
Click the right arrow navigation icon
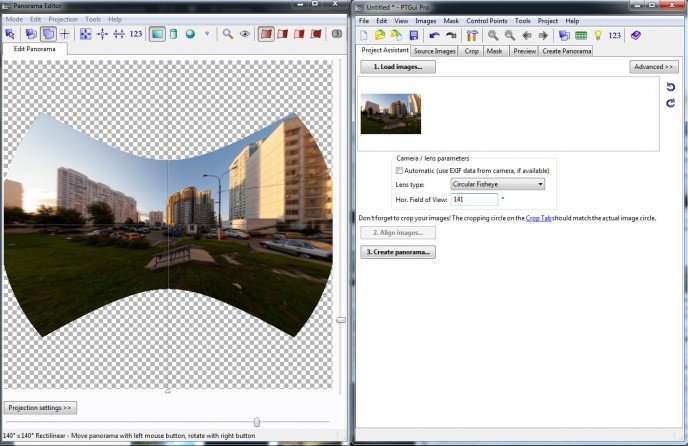[543, 36]
